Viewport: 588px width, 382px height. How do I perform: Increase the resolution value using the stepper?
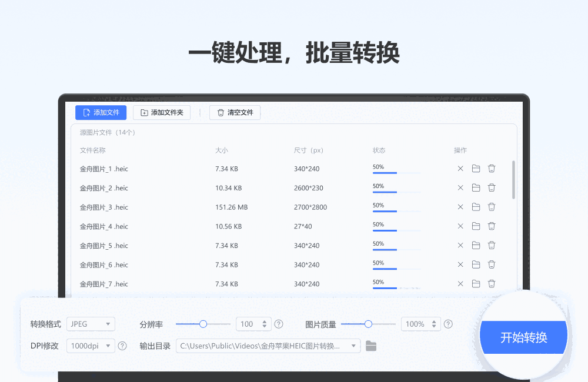pos(264,321)
